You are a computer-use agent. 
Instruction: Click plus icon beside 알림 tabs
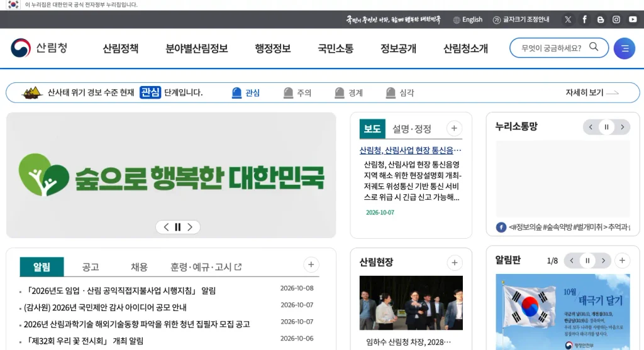(311, 265)
